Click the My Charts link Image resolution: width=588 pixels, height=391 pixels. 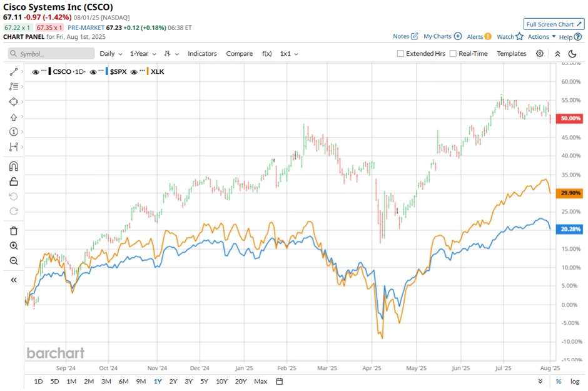coord(437,36)
